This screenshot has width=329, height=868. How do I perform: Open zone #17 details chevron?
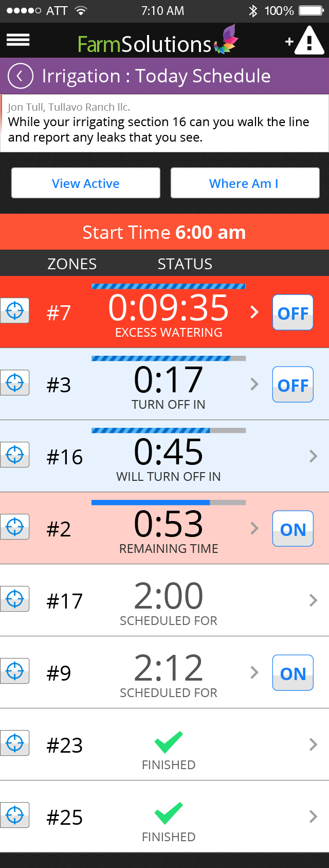[x=313, y=600]
